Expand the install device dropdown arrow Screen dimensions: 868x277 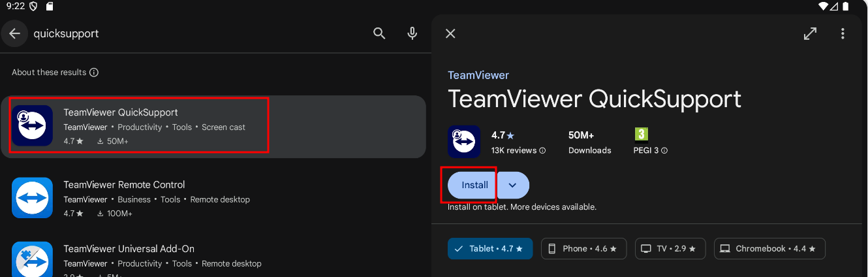tap(513, 185)
